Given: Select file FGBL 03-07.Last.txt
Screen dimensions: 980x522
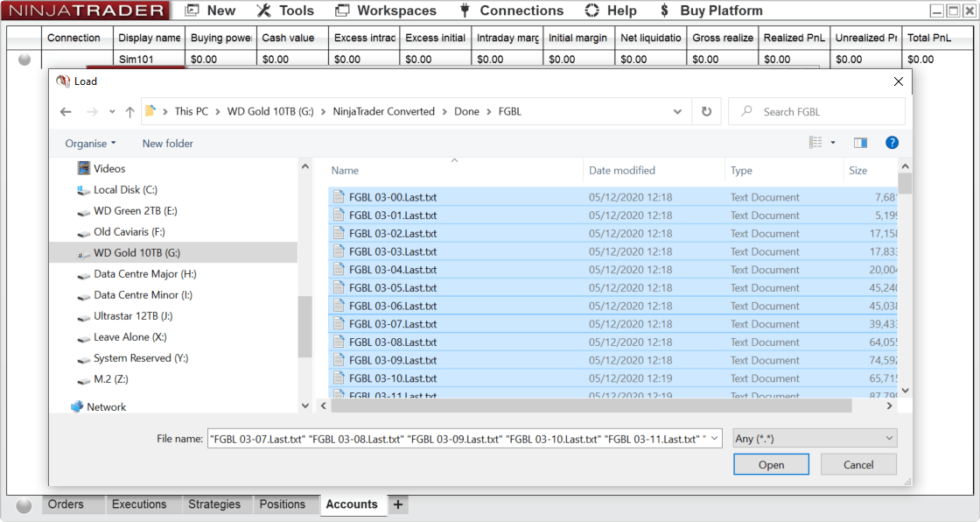Looking at the screenshot, I should (612, 324).
